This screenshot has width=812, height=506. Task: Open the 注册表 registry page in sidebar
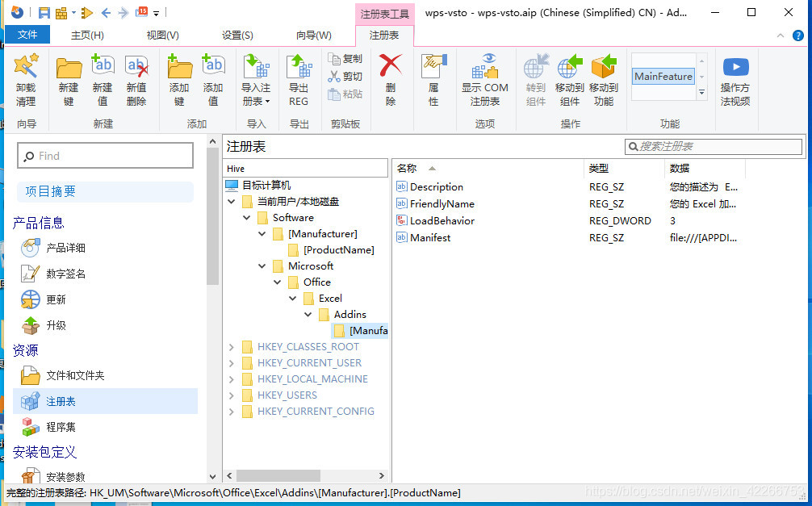point(106,401)
